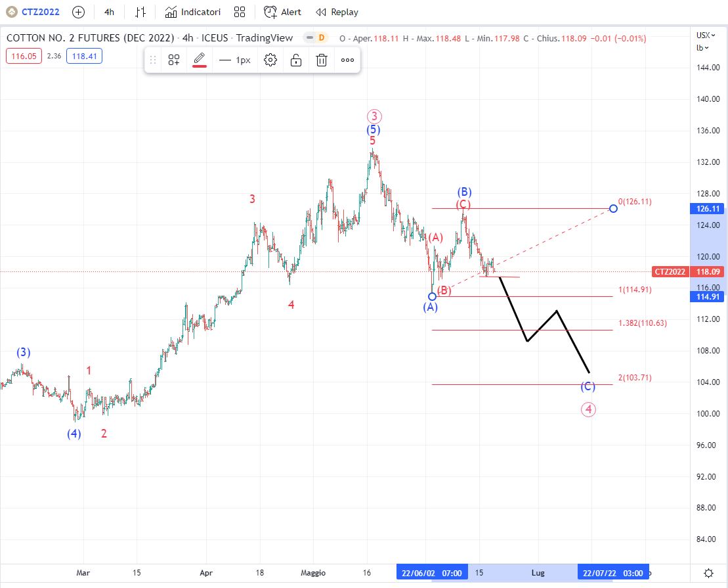
Task: Select the fib anchor circle at 126.11
Action: click(613, 209)
